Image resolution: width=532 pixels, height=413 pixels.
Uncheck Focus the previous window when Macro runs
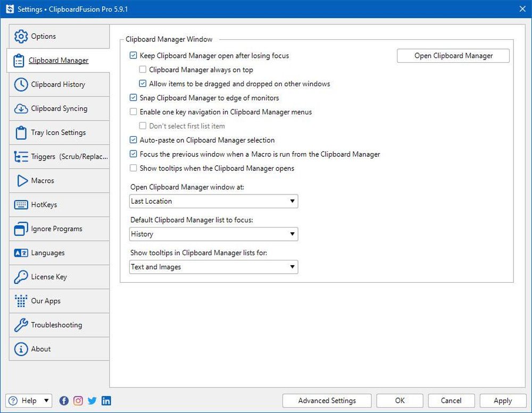[134, 154]
